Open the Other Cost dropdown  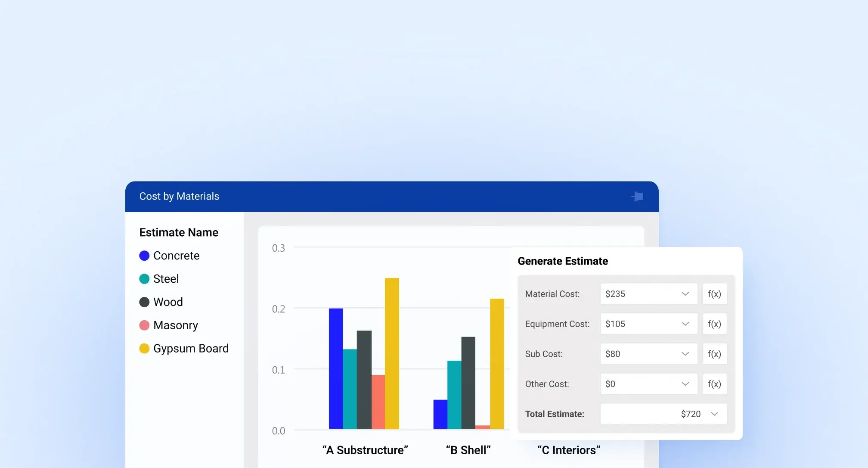click(x=685, y=384)
